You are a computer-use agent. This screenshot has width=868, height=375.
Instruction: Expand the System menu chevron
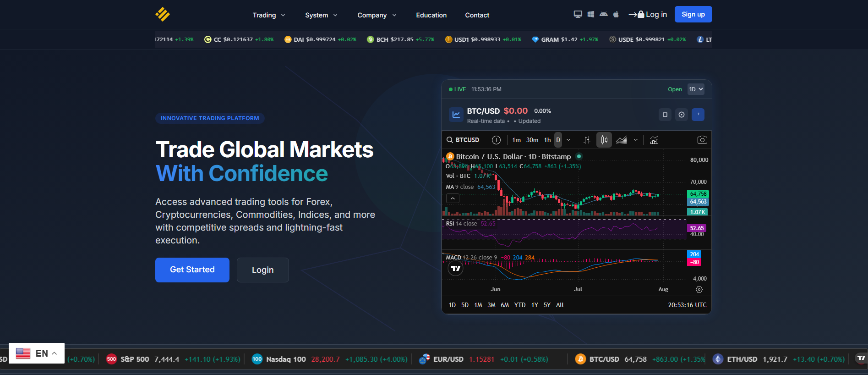pos(335,15)
